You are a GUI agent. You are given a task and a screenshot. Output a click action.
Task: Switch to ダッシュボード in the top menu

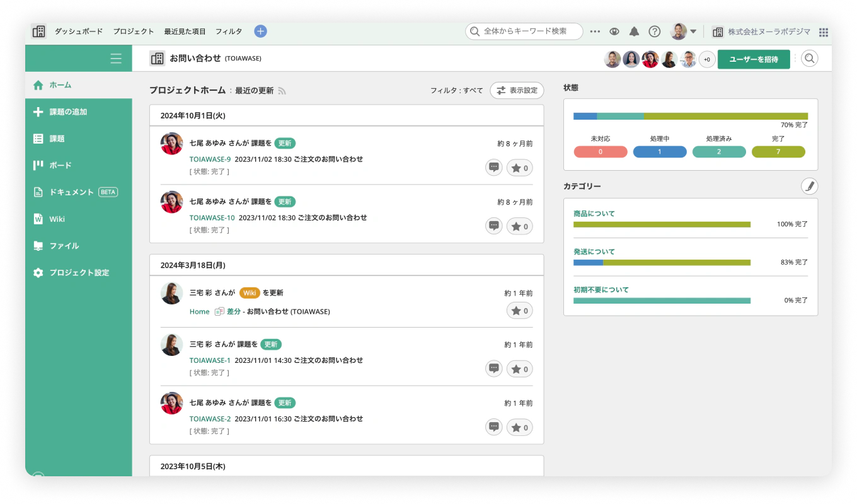(x=79, y=31)
